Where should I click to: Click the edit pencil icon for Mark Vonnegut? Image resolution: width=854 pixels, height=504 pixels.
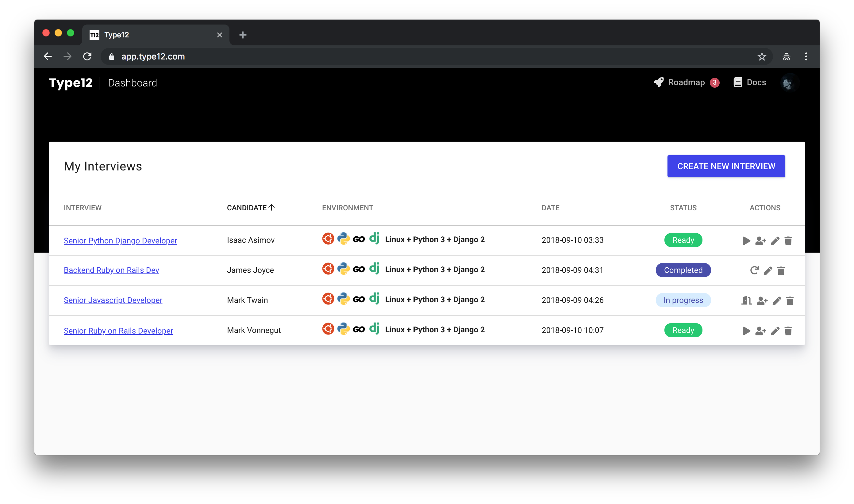click(x=775, y=330)
